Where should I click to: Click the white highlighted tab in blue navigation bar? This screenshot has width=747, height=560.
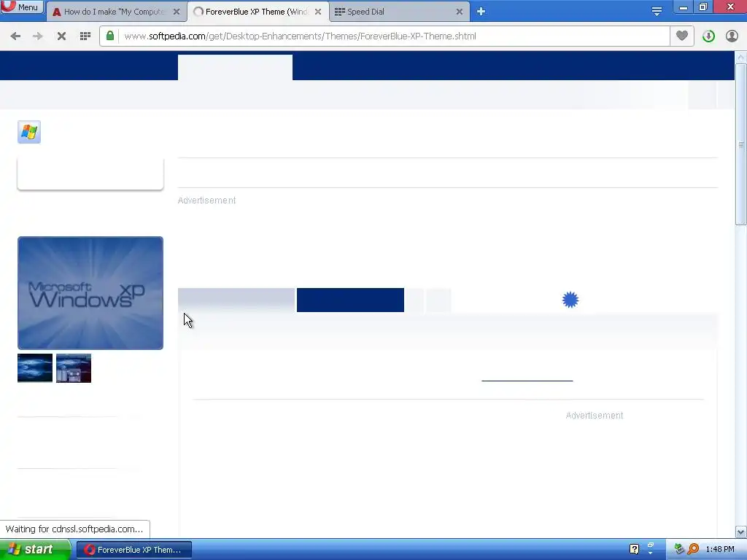(x=236, y=67)
